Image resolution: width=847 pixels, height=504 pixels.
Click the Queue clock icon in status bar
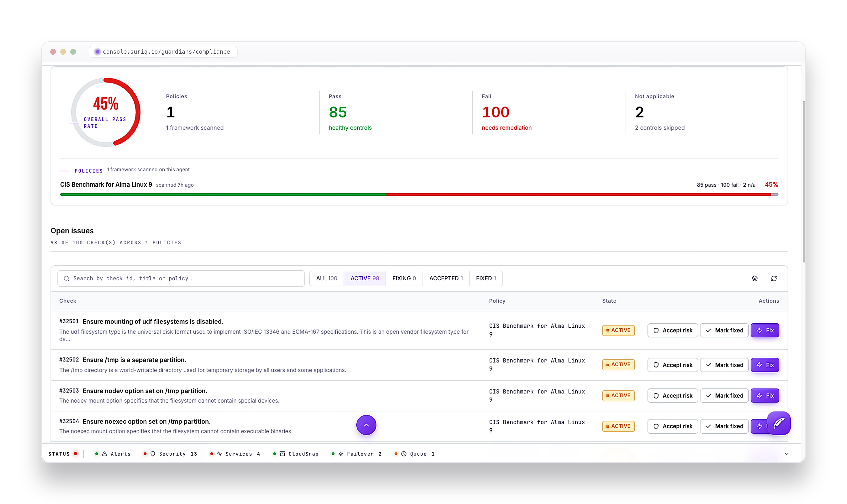[x=404, y=454]
